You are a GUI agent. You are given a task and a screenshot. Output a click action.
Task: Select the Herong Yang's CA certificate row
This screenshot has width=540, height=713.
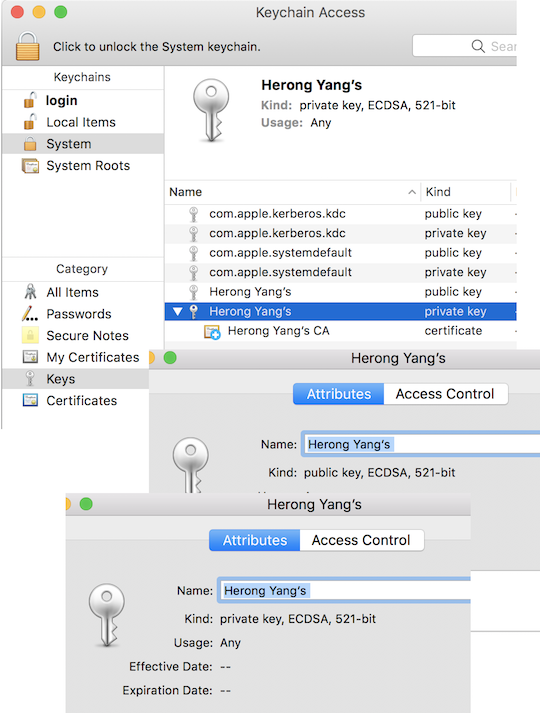(340, 331)
